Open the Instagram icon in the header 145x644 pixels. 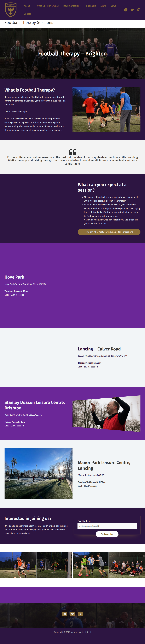(139, 10)
